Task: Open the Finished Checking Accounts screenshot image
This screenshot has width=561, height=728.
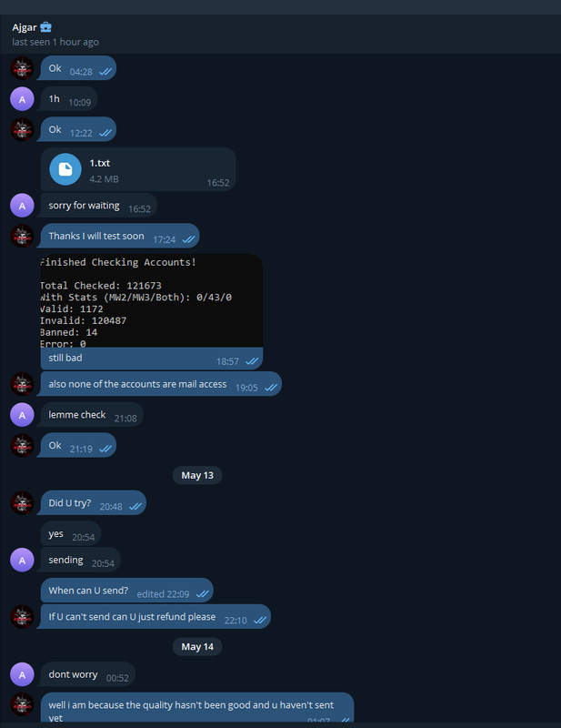Action: (x=152, y=301)
